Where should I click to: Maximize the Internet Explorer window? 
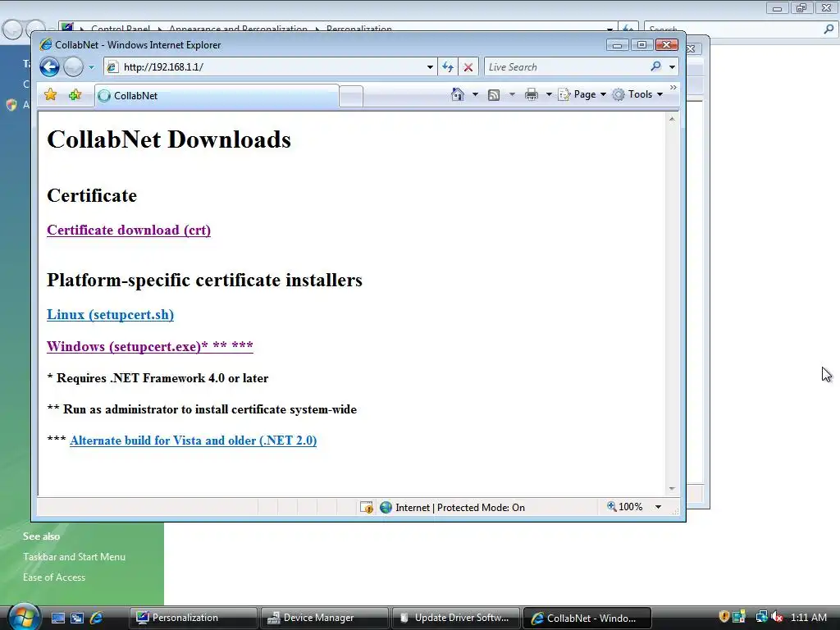tap(641, 45)
